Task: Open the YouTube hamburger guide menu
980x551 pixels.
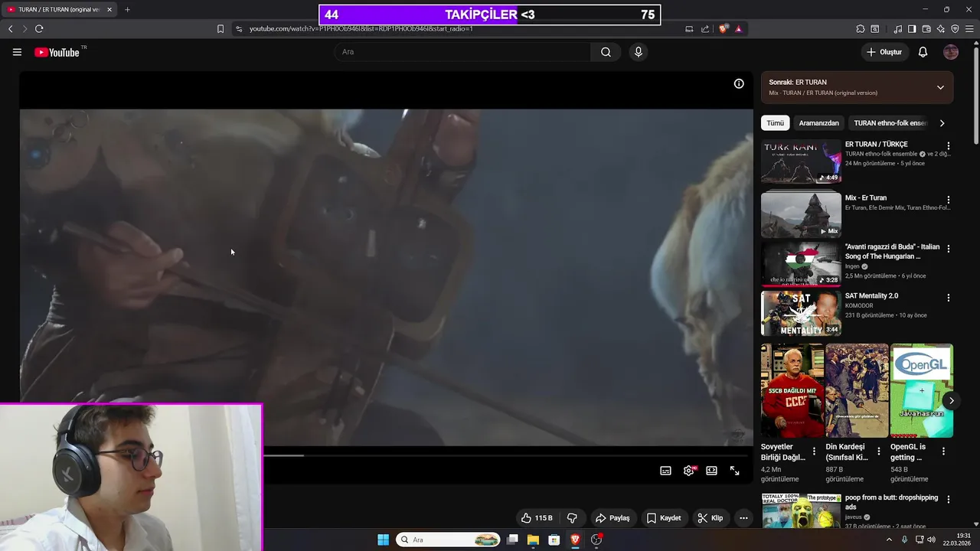Action: pyautogui.click(x=17, y=52)
